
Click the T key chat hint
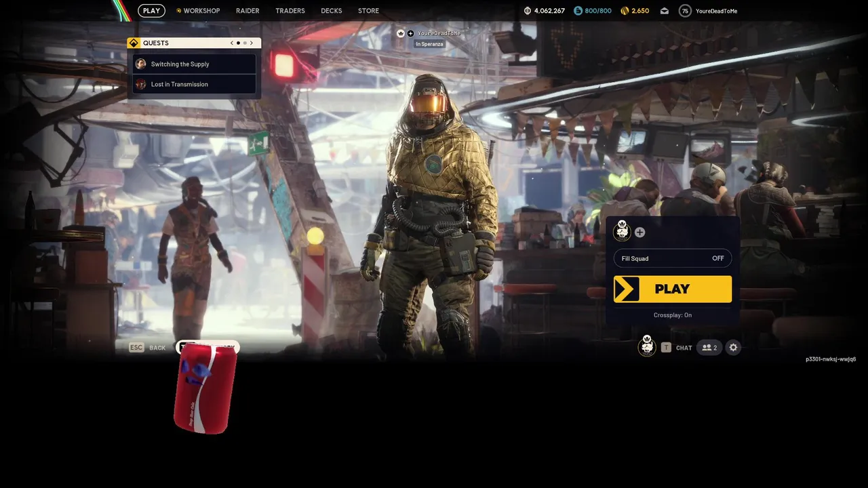coord(666,348)
